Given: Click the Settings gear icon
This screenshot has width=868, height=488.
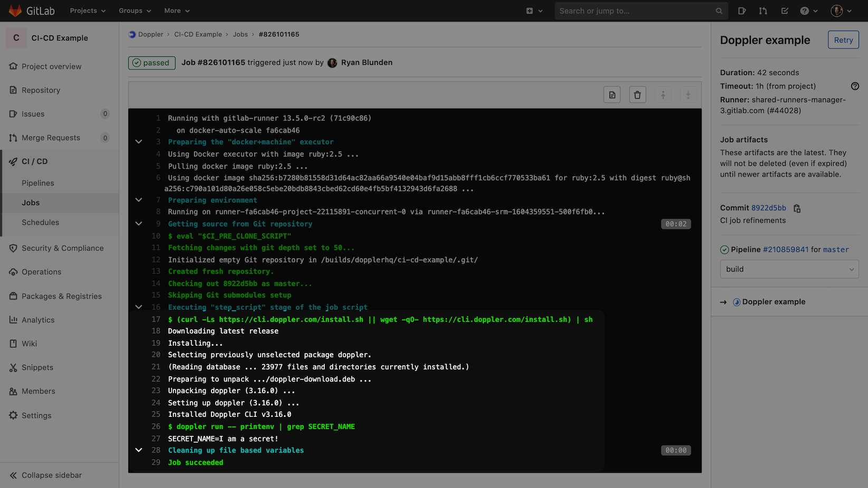Looking at the screenshot, I should [13, 415].
